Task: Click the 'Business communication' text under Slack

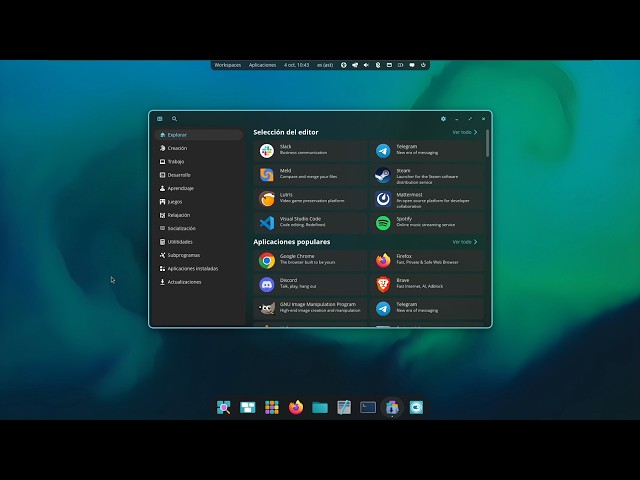Action: (303, 153)
